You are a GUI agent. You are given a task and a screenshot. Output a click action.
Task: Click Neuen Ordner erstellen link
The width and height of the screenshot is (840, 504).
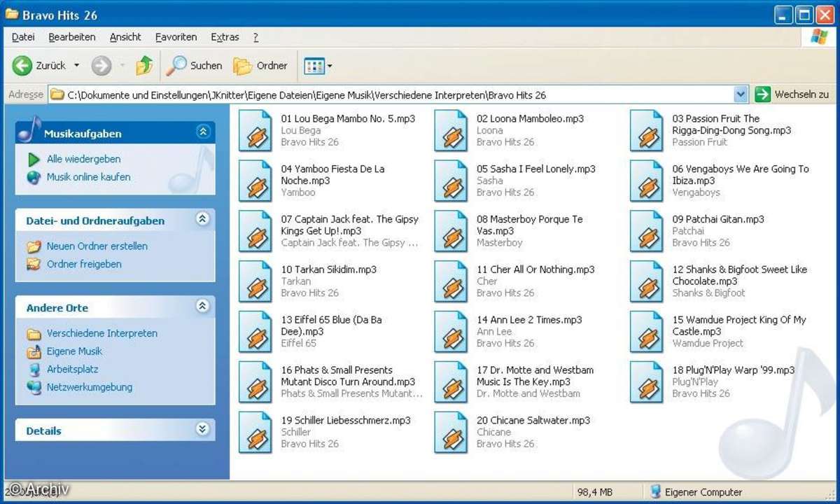[97, 246]
